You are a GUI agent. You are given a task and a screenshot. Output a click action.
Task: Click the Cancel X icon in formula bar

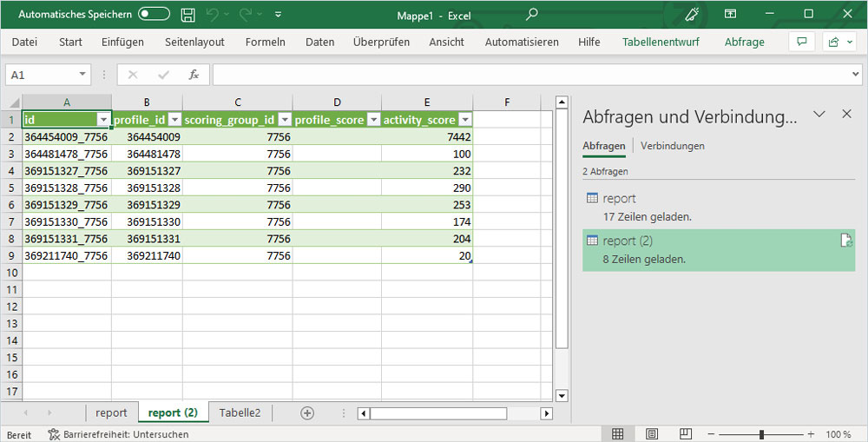point(133,75)
